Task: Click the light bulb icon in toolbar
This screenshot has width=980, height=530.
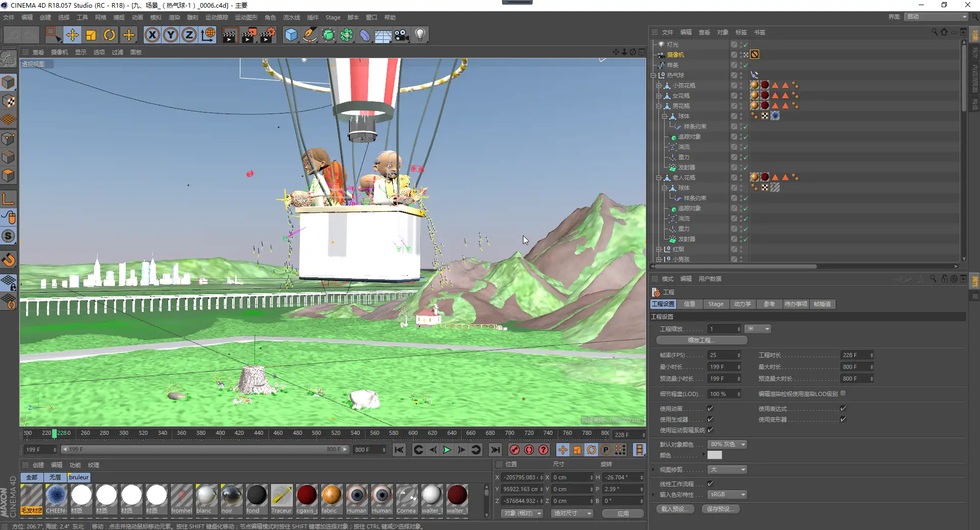Action: pyautogui.click(x=420, y=35)
